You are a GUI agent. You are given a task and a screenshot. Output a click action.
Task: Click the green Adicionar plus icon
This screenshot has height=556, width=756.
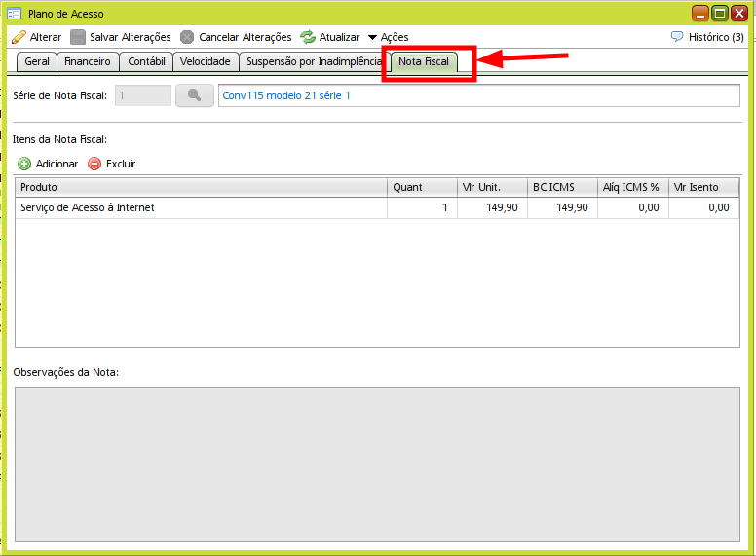coord(24,164)
